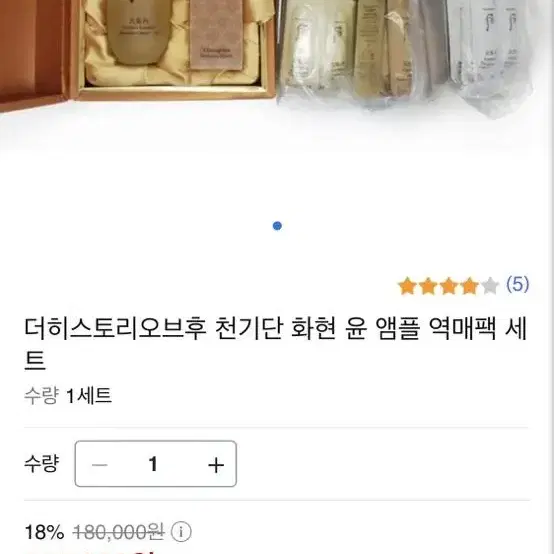Click the brown booklet in product photo
Viewport: 554px width, 554px height.
click(x=216, y=35)
